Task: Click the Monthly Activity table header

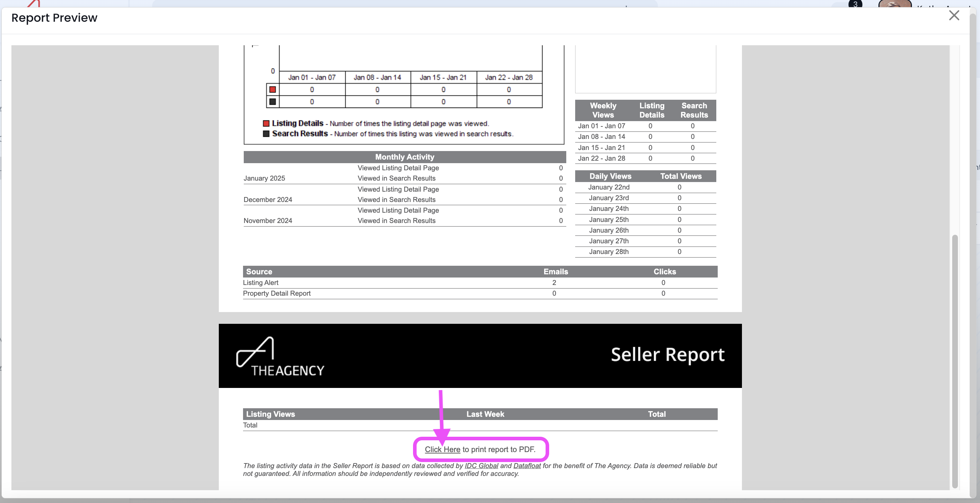Action: click(x=404, y=157)
